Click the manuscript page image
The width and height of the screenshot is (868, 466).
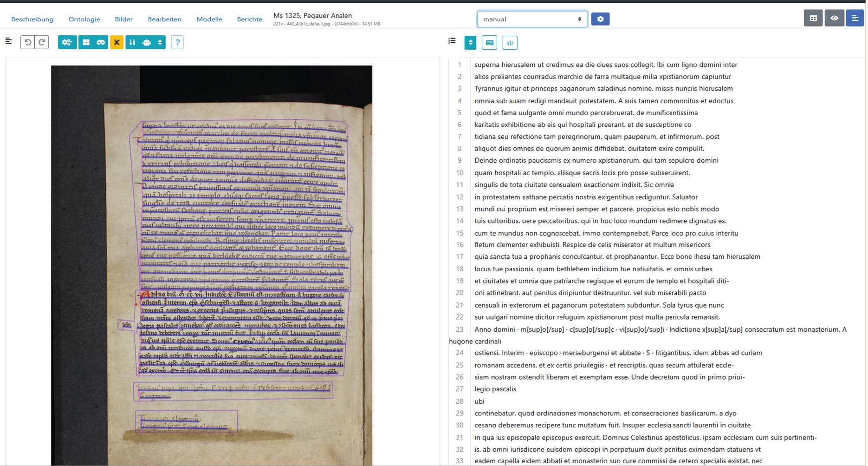click(x=212, y=265)
